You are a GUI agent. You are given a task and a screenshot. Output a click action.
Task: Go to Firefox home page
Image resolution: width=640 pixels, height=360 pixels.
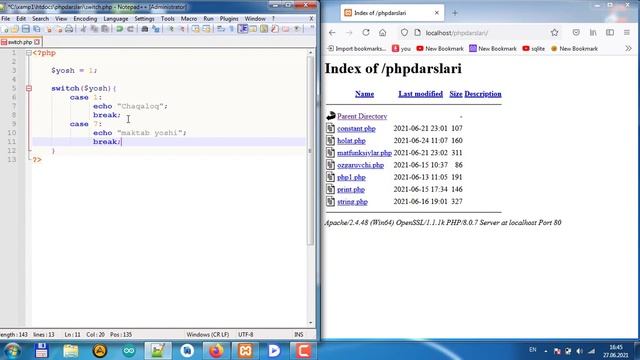pos(382,33)
